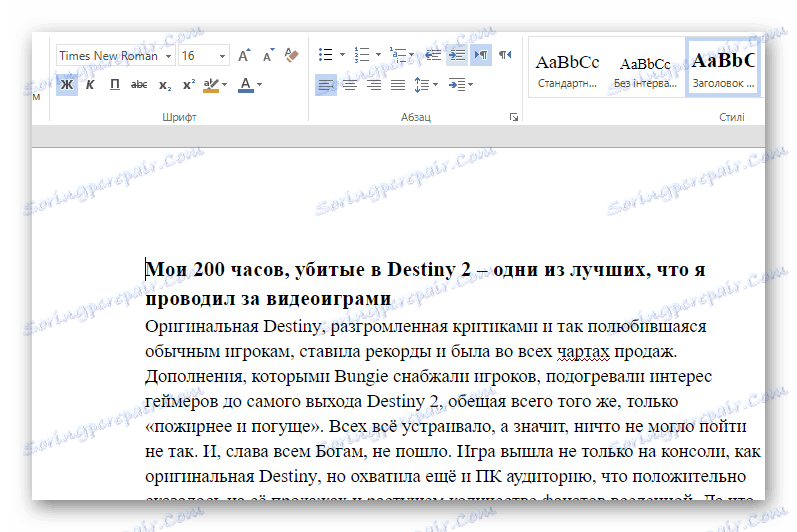This screenshot has height=532, width=797.
Task: Apply superscript formatting
Action: [188, 85]
